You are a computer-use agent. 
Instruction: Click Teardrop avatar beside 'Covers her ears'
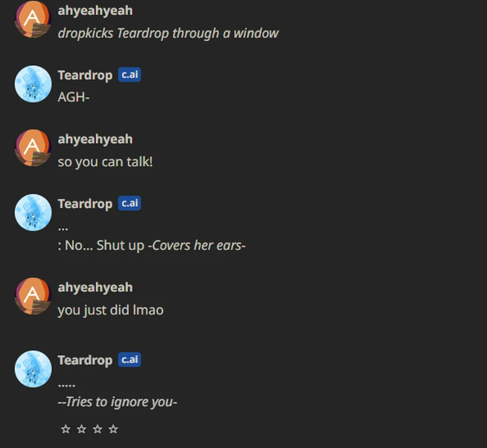click(x=34, y=213)
